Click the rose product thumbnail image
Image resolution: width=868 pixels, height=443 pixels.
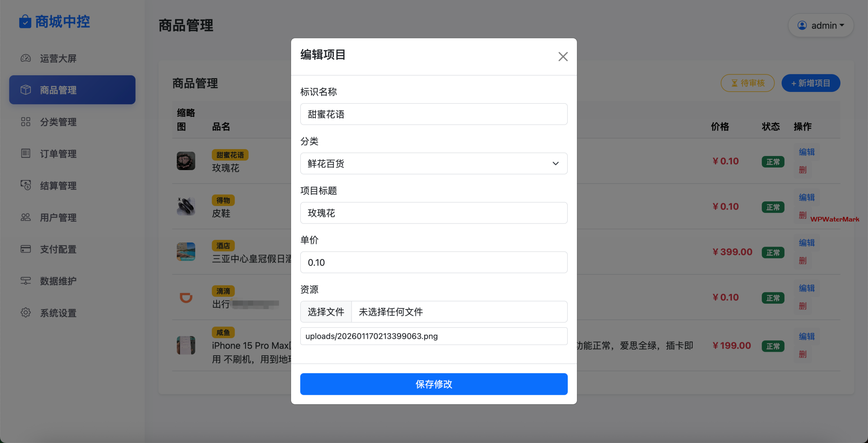[x=186, y=161]
